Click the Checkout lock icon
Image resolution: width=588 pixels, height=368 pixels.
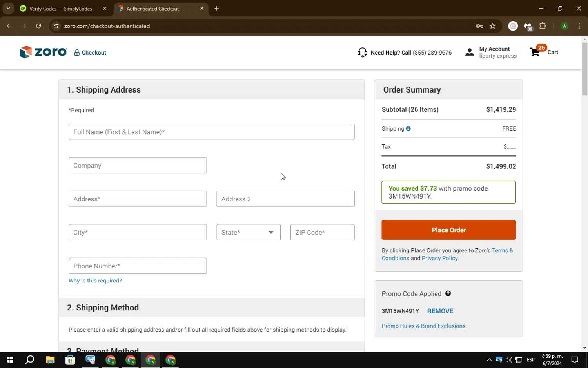tap(77, 53)
